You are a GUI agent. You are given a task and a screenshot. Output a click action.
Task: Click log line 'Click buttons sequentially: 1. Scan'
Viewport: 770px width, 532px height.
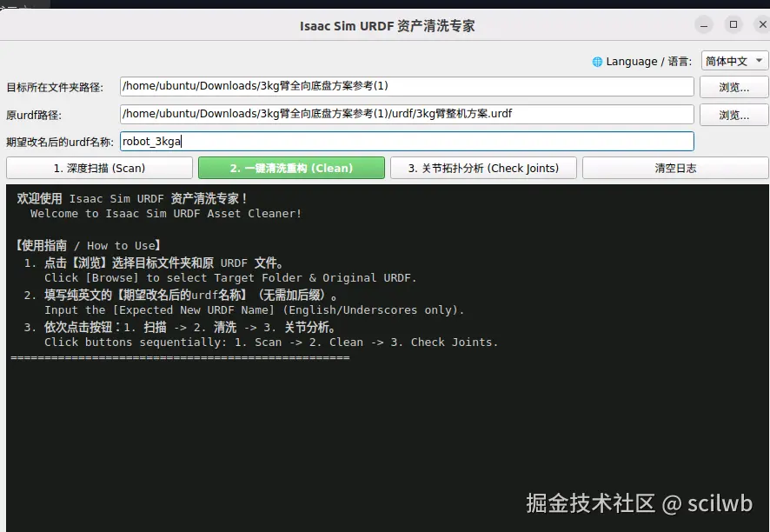271,342
